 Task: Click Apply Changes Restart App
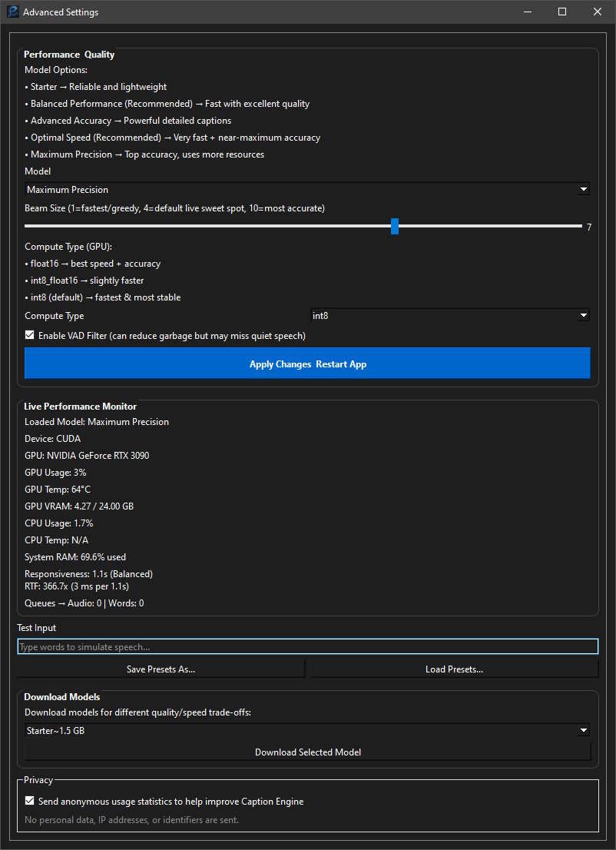pyautogui.click(x=307, y=363)
